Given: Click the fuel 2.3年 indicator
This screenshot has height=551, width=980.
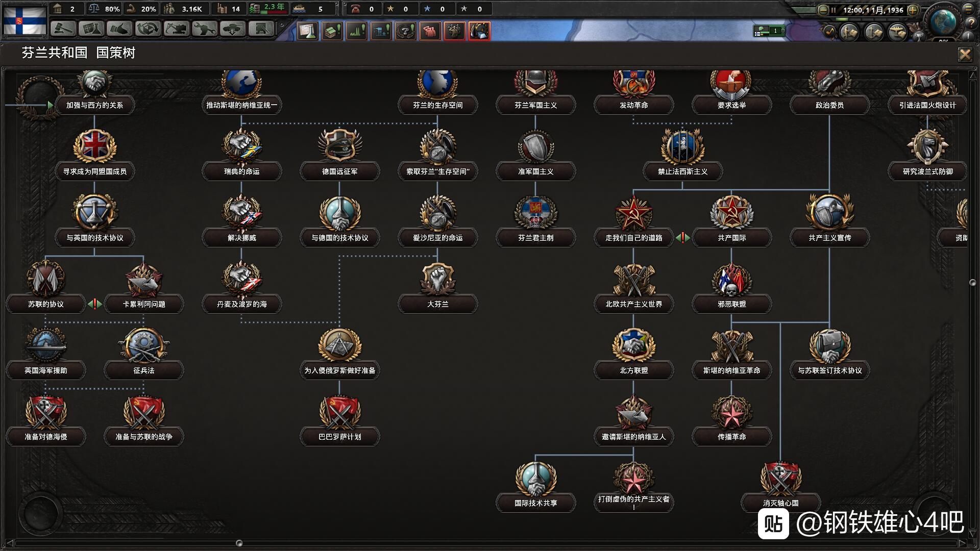Looking at the screenshot, I should click(x=268, y=8).
